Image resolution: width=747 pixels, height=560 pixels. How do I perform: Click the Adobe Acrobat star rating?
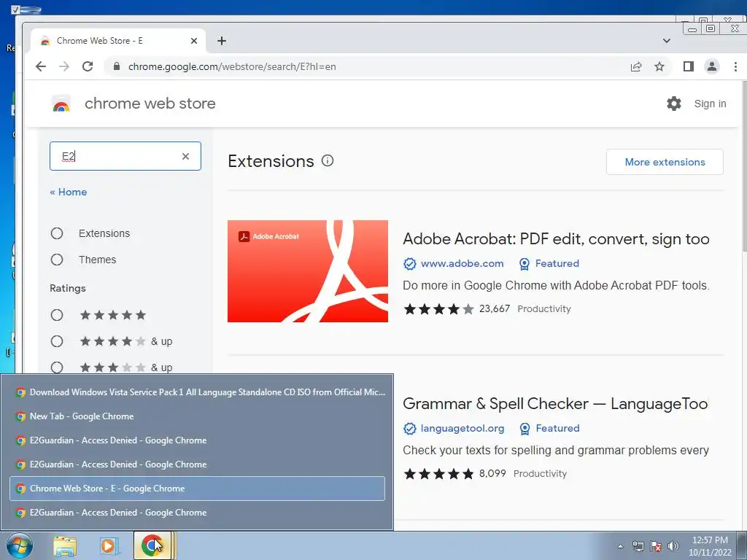tap(438, 309)
